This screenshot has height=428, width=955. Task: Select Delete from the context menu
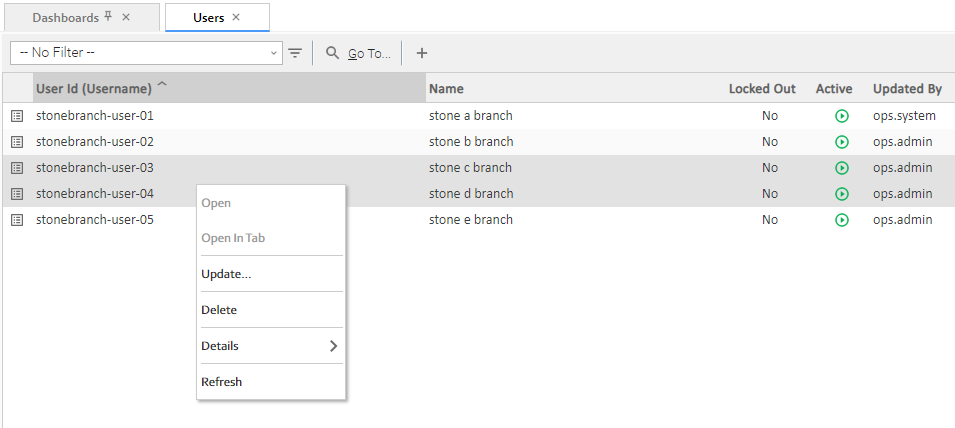click(219, 310)
